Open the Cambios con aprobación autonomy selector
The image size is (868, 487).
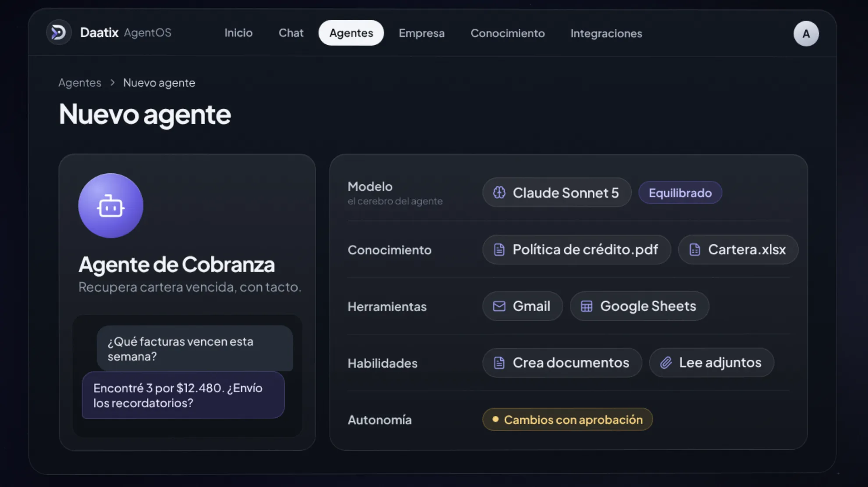pos(567,419)
